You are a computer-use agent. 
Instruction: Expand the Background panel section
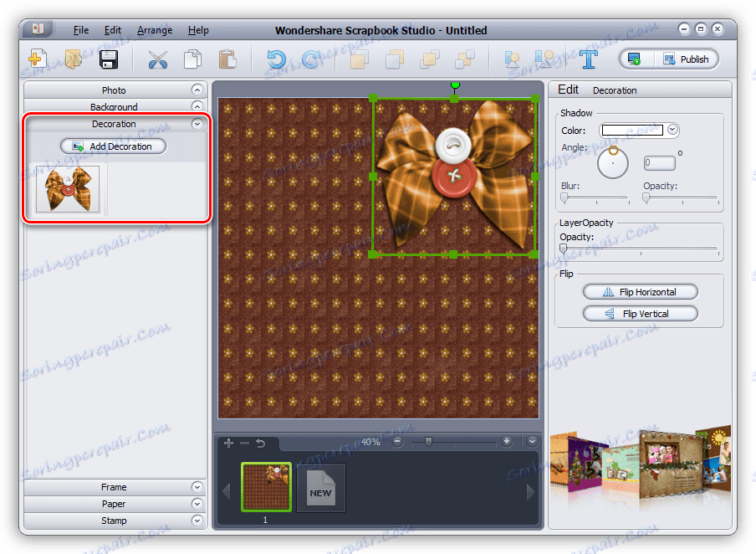(197, 105)
